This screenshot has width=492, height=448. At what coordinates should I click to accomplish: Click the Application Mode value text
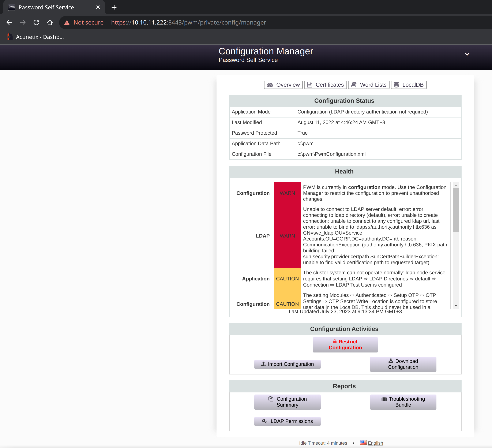363,112
